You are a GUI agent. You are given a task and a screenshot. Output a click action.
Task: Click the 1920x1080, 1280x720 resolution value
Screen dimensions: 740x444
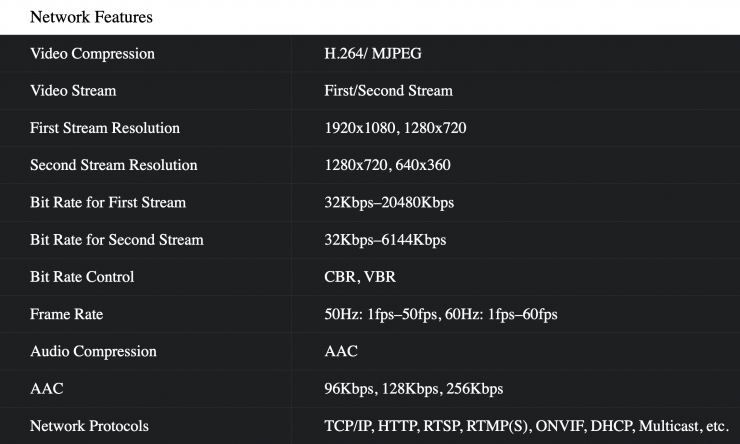(x=395, y=128)
